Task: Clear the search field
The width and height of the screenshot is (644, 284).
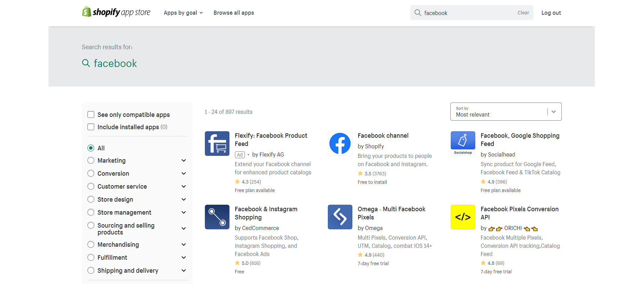Action: pyautogui.click(x=523, y=13)
